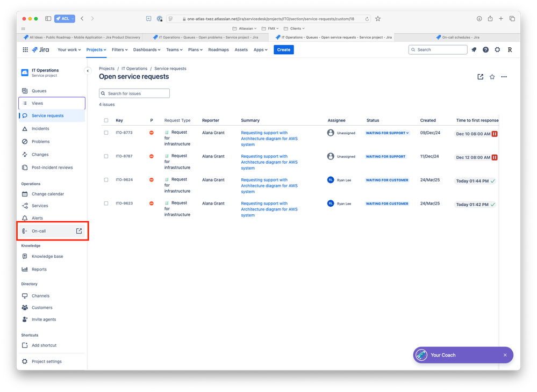Screen dimensions: 537x392
Task: Click the Jira logo
Action: 40,49
